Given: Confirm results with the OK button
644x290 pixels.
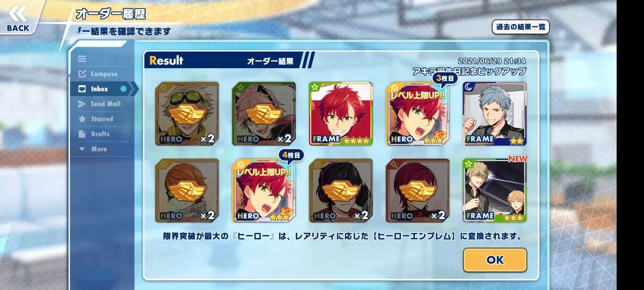Looking at the screenshot, I should pyautogui.click(x=495, y=260).
